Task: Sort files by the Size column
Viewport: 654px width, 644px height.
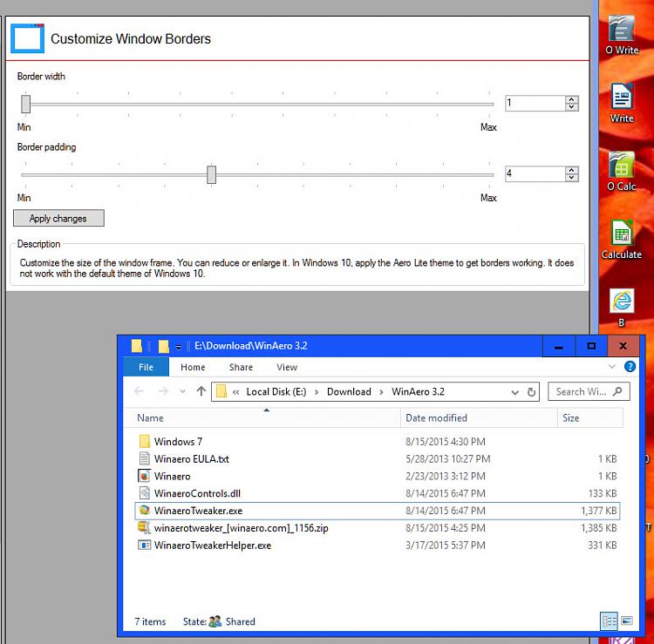Action: tap(590, 417)
